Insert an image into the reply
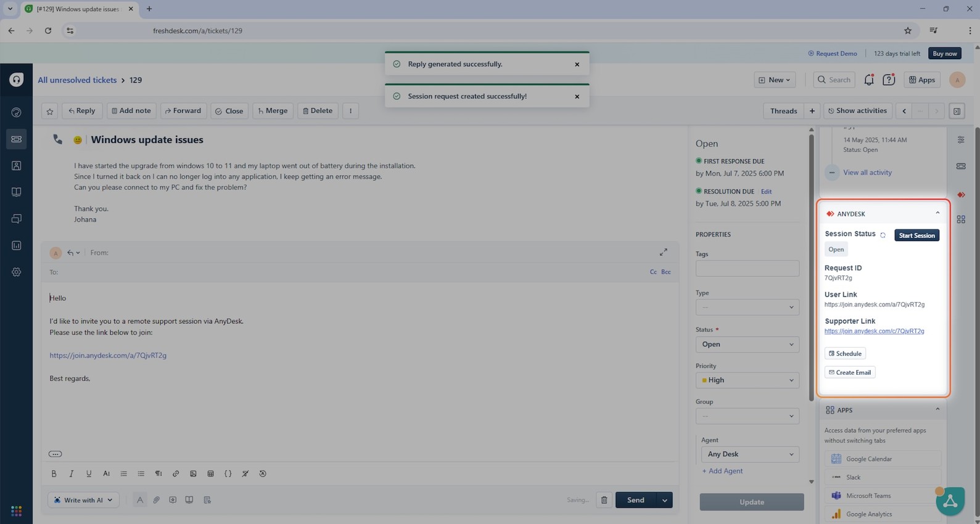Image resolution: width=980 pixels, height=524 pixels. pyautogui.click(x=193, y=473)
